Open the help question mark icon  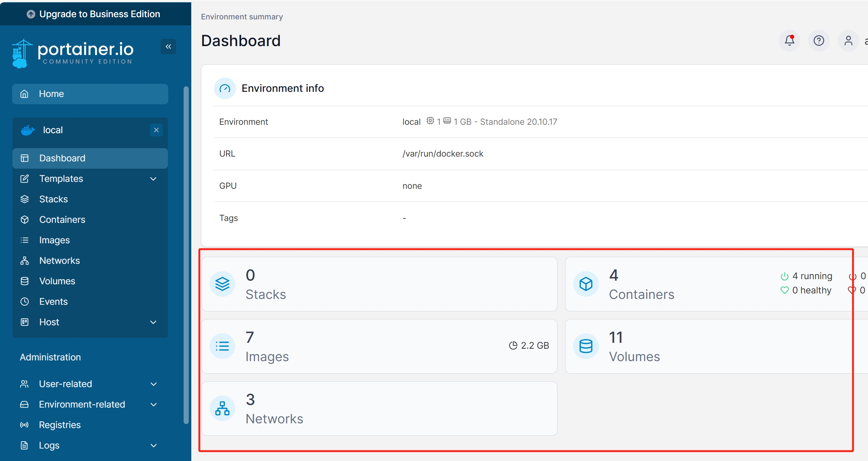point(819,41)
